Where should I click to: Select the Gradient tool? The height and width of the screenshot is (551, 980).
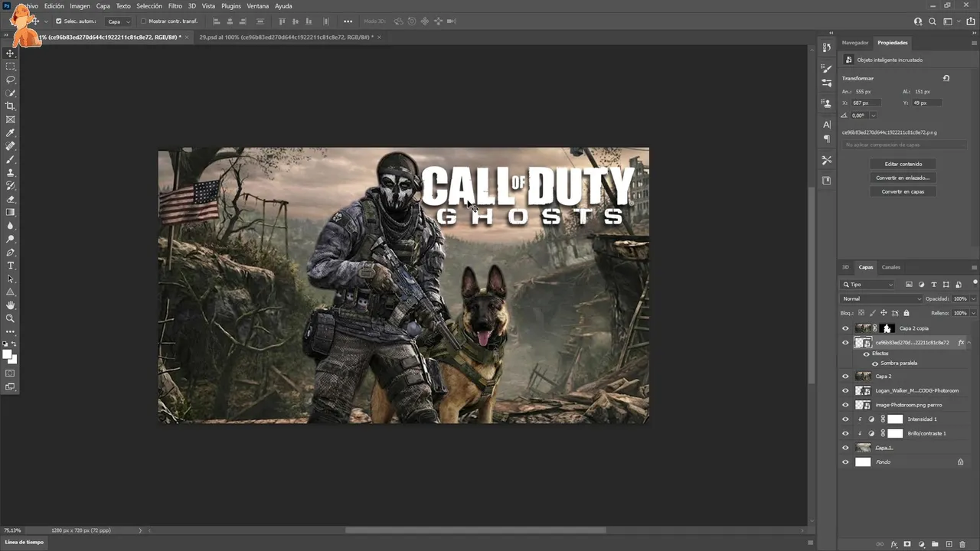11,212
